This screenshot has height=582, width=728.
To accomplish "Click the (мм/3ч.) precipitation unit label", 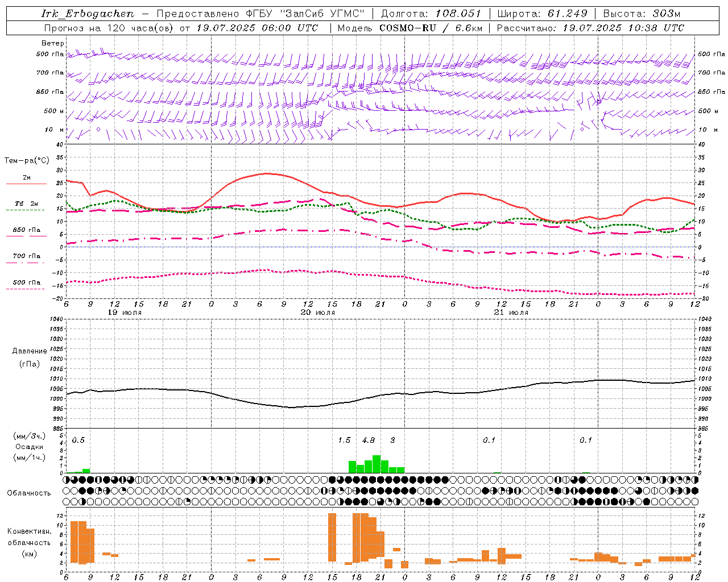I will [30, 436].
